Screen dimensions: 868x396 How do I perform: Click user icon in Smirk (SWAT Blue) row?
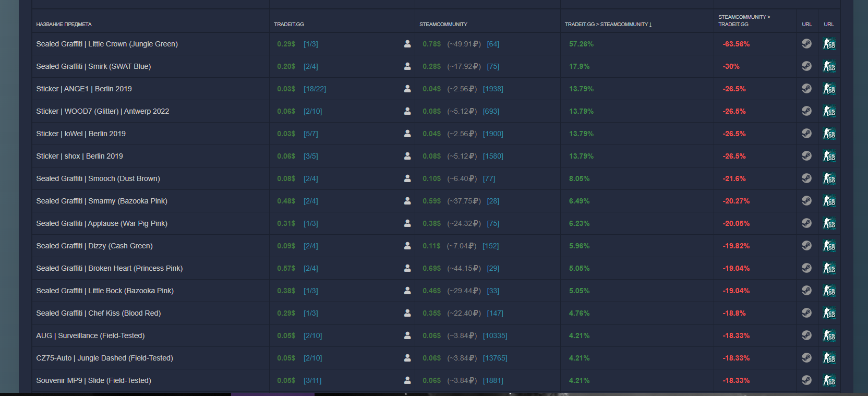(x=407, y=66)
